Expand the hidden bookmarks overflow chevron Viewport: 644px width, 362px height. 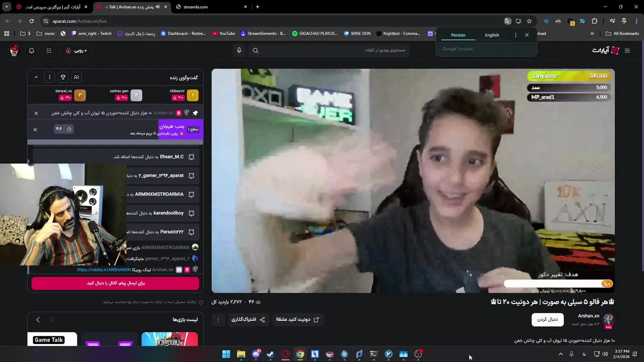click(592, 34)
